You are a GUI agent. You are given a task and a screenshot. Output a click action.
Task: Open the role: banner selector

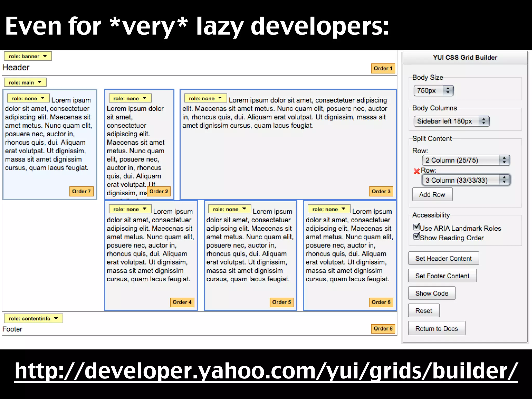pos(28,56)
